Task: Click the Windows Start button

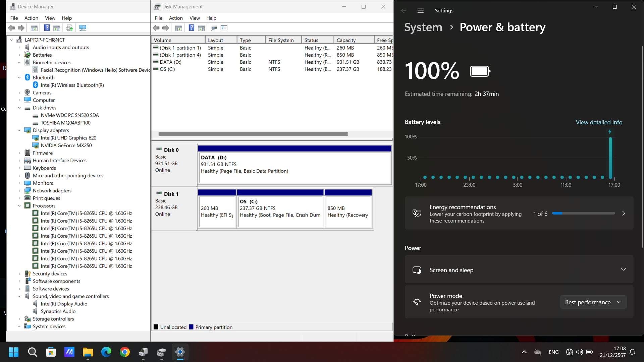Action: 14,352
